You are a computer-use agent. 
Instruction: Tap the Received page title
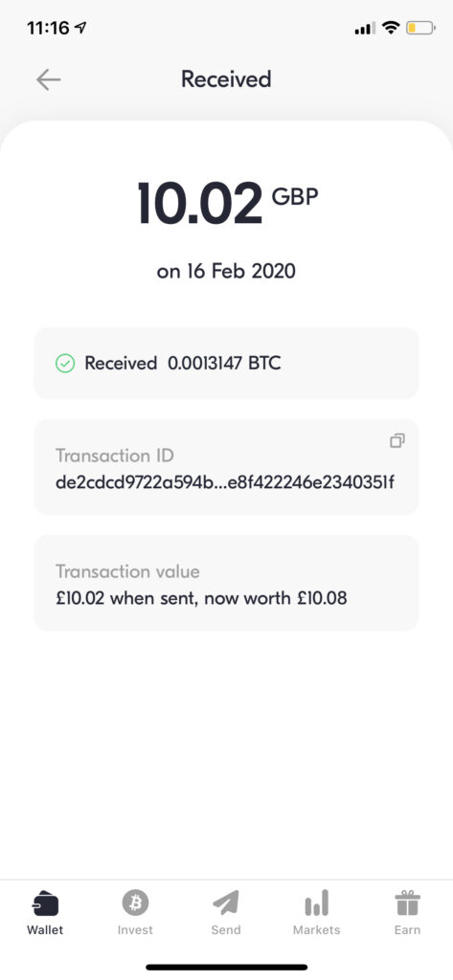point(226,79)
